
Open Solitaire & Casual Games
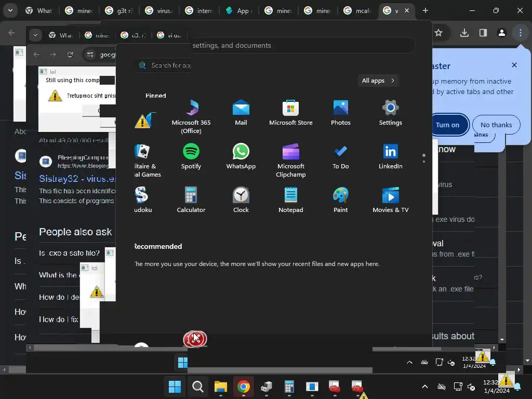(x=147, y=160)
